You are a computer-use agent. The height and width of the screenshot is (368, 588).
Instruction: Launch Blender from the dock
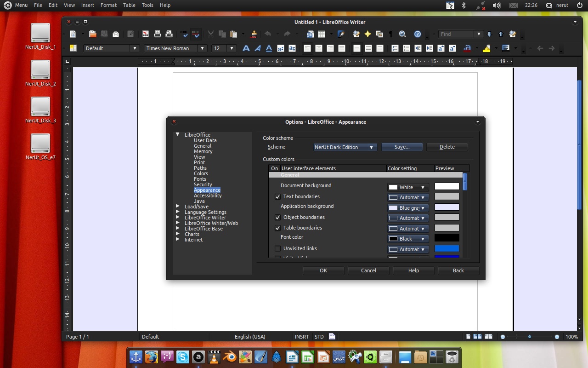tap(230, 356)
